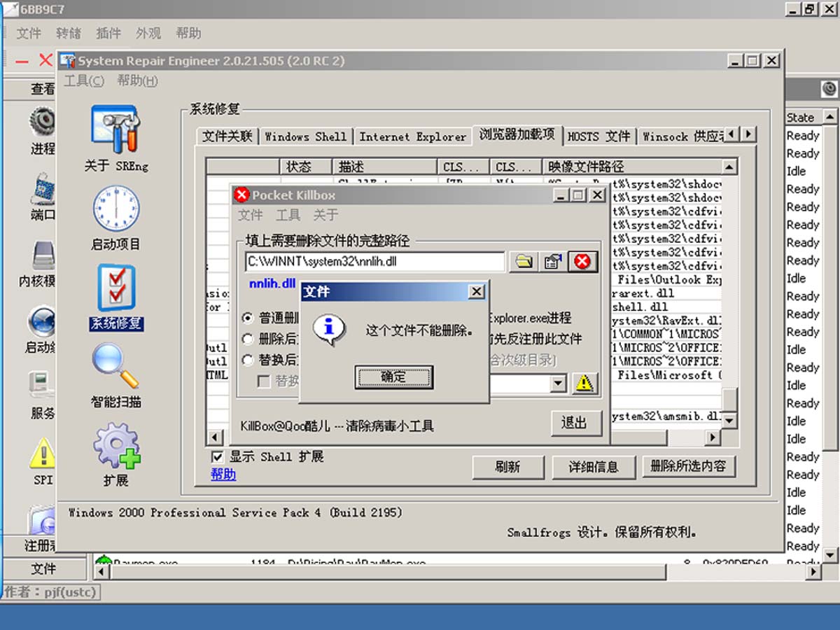Open the Killbox 关于 menu
840x630 pixels.
point(325,215)
